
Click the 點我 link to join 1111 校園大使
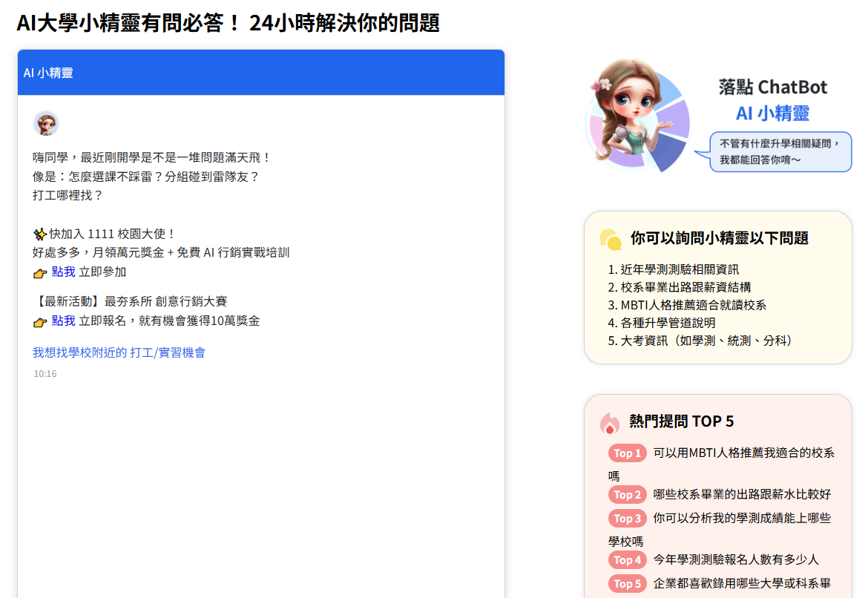pos(62,272)
